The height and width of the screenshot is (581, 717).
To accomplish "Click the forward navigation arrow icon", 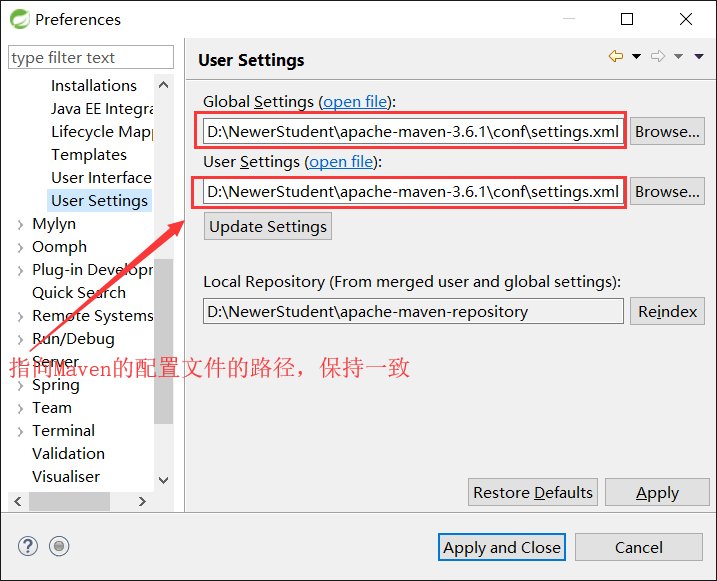I will 658,56.
